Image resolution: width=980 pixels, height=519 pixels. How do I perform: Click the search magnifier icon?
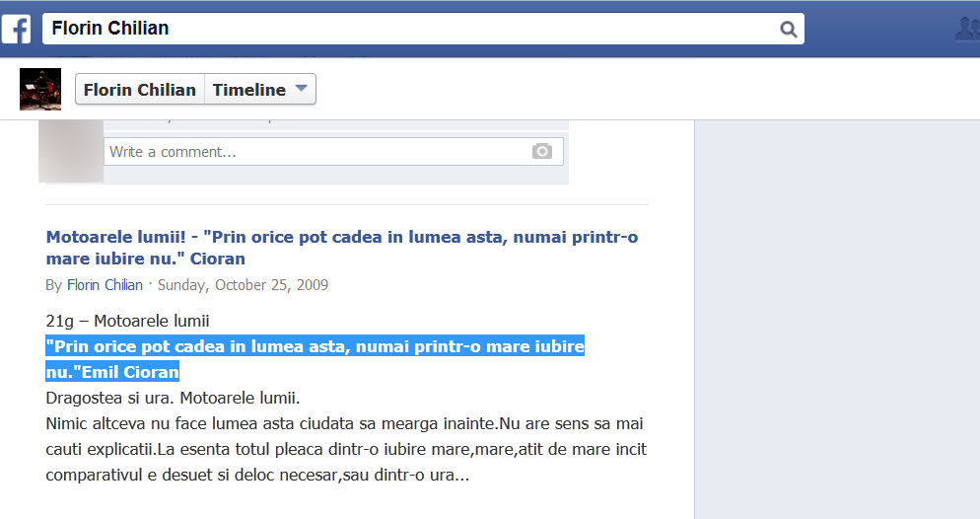788,29
